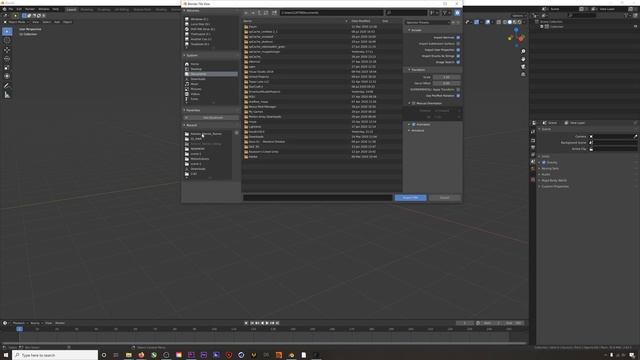Open Windows Start menu
The height and width of the screenshot is (360, 640).
click(x=6, y=355)
